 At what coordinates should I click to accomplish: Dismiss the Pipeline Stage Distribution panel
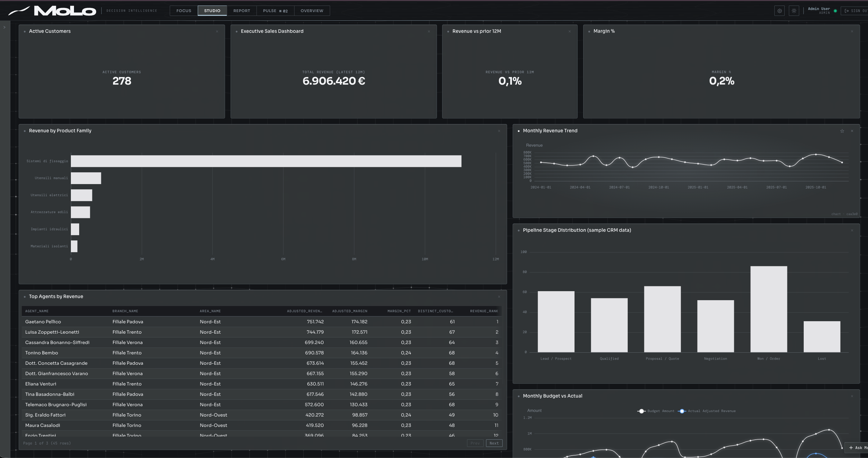pos(852,230)
